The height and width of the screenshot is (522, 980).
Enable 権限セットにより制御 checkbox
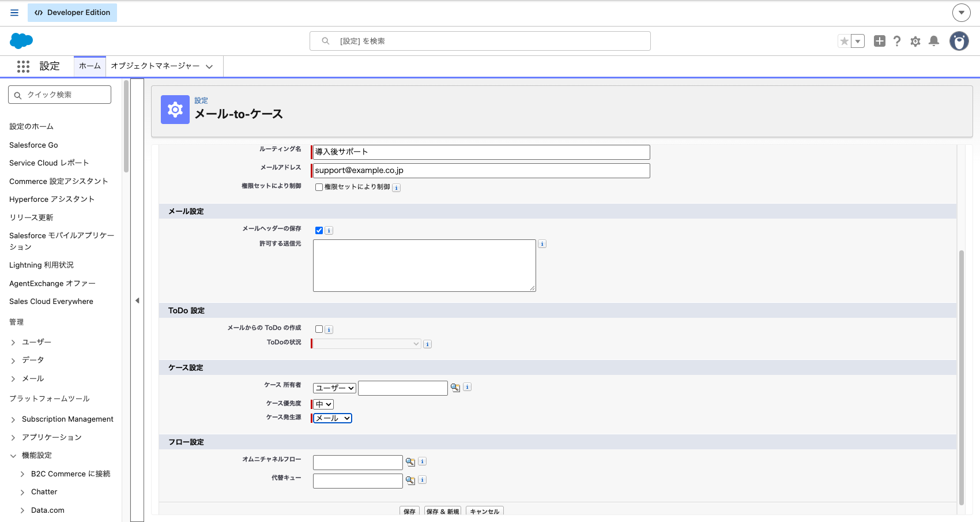pos(319,187)
